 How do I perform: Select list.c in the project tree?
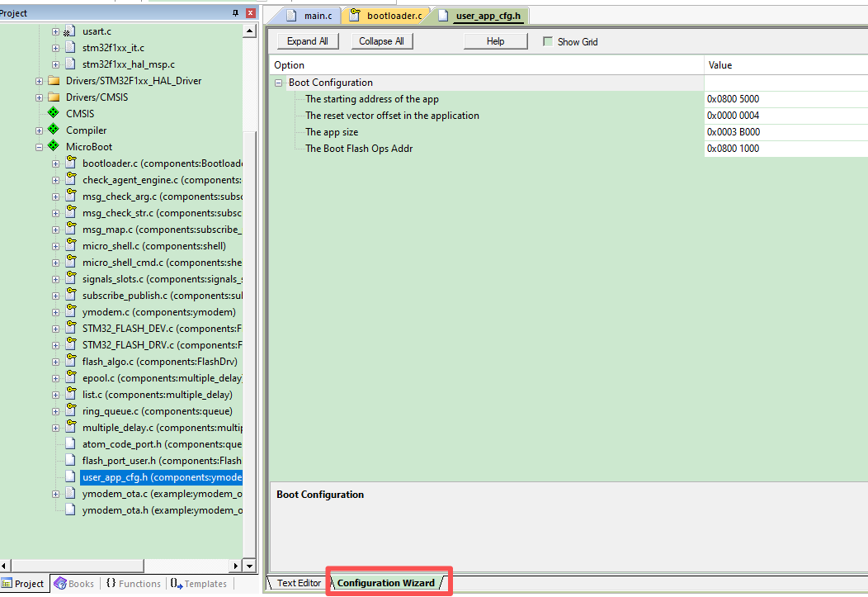(x=158, y=395)
